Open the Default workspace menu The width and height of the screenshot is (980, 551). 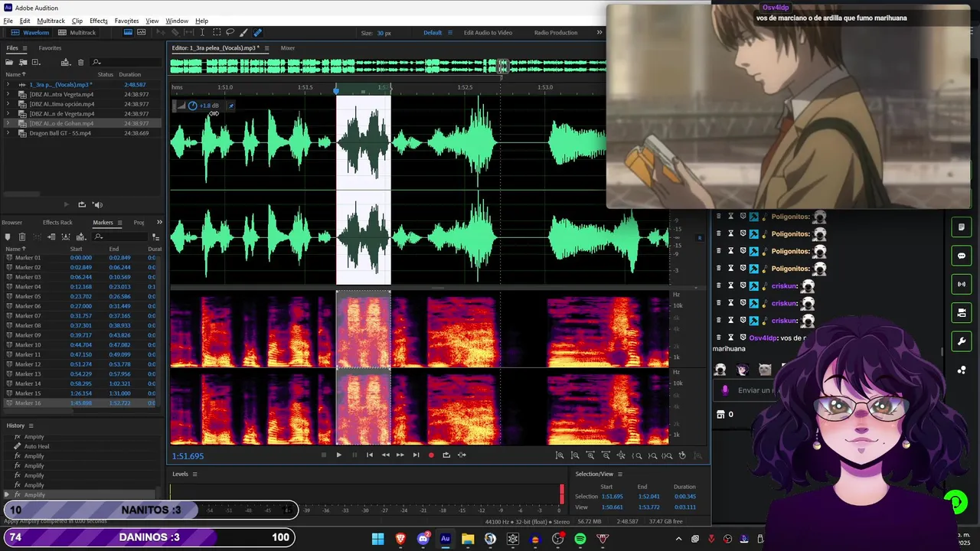click(x=449, y=33)
